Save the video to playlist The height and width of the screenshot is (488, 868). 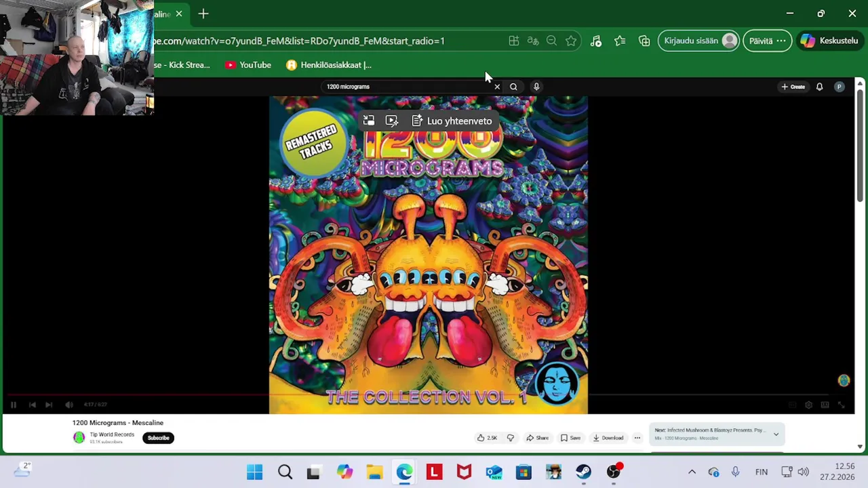click(x=570, y=438)
